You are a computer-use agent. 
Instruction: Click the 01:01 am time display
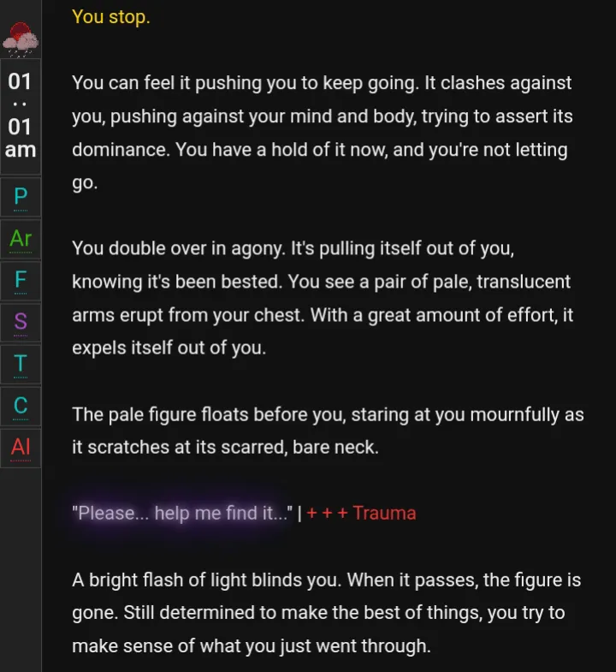coord(21,116)
